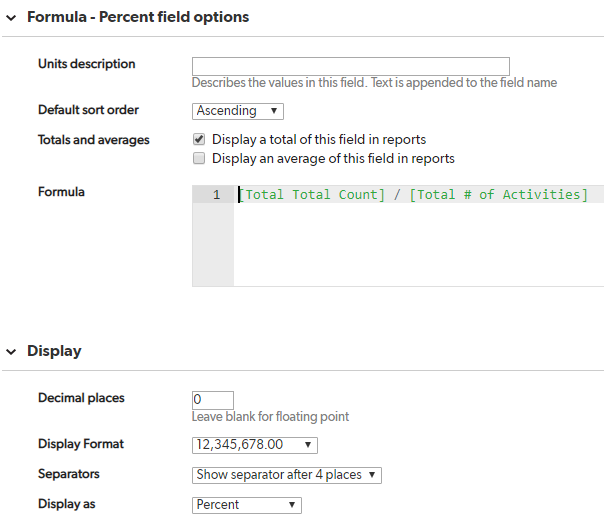Click the empty area below formula line 1

pos(418,245)
